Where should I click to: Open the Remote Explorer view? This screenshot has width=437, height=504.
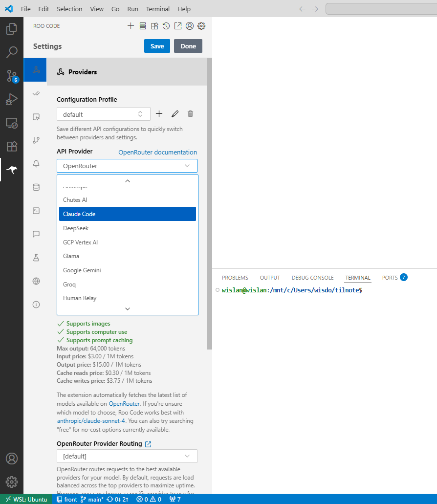click(12, 123)
